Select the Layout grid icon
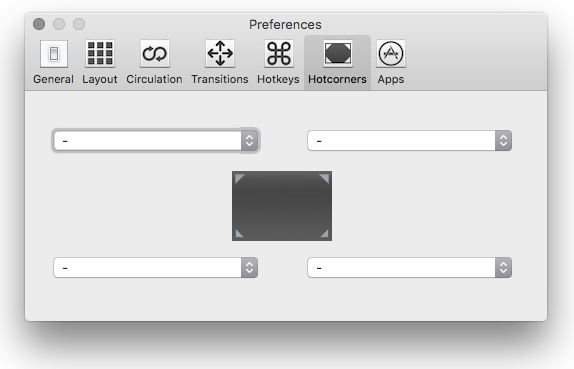This screenshot has width=574, height=369. (100, 54)
